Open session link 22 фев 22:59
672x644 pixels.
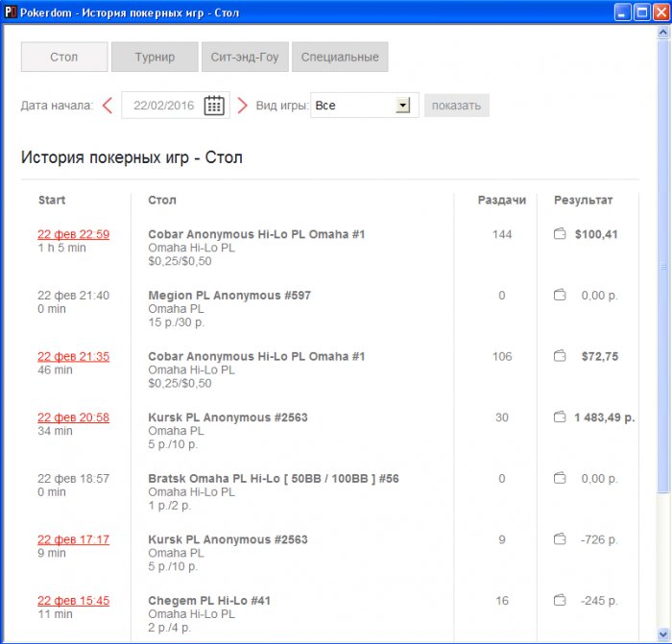pos(73,234)
